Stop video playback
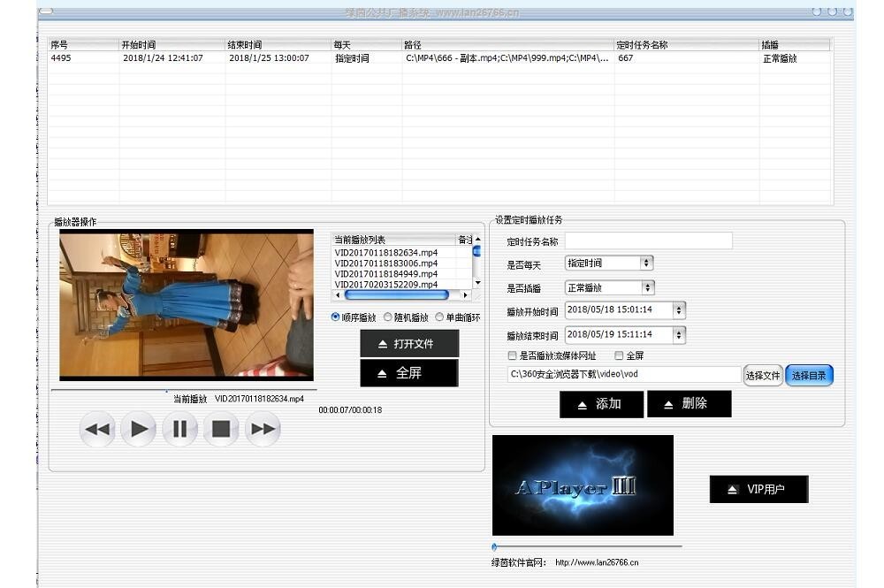This screenshot has width=884, height=588. tap(221, 430)
